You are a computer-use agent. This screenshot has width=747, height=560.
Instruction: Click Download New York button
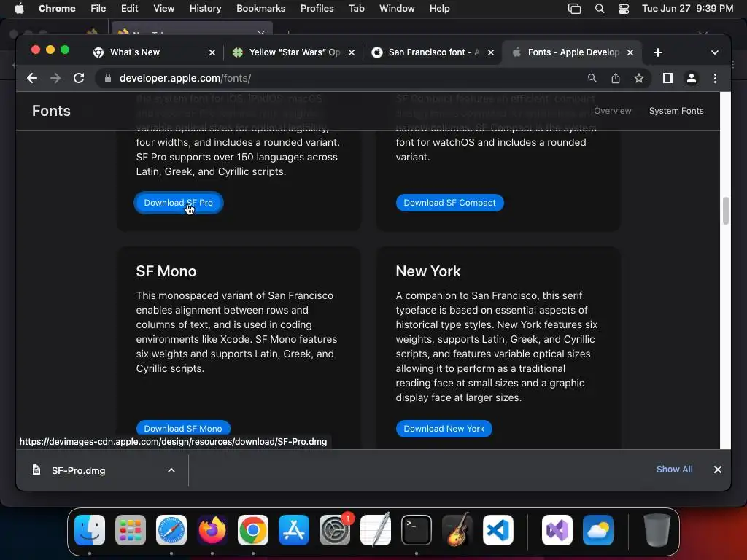point(444,428)
